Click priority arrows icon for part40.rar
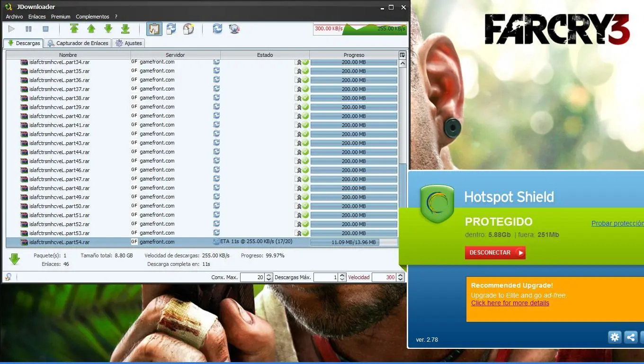The width and height of the screenshot is (644, 364). click(299, 116)
